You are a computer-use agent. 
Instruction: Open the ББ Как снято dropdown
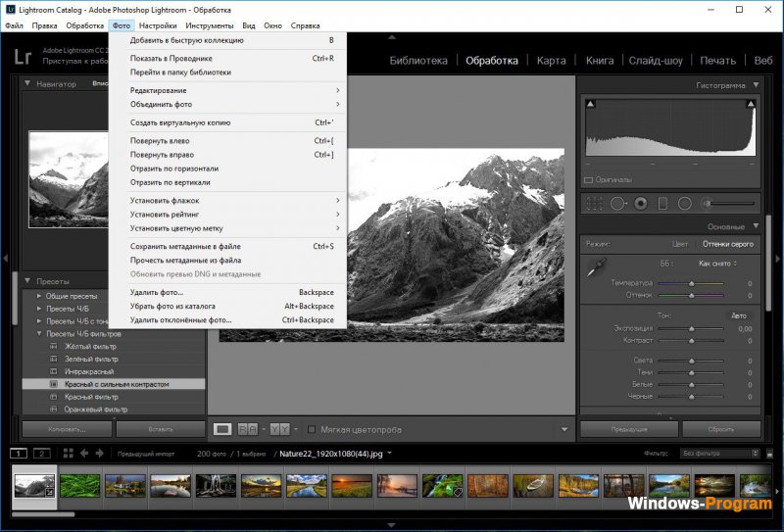[x=717, y=264]
